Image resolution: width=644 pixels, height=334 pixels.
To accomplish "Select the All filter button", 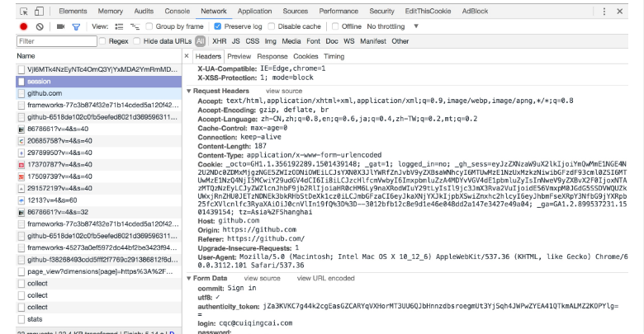I will click(x=200, y=41).
